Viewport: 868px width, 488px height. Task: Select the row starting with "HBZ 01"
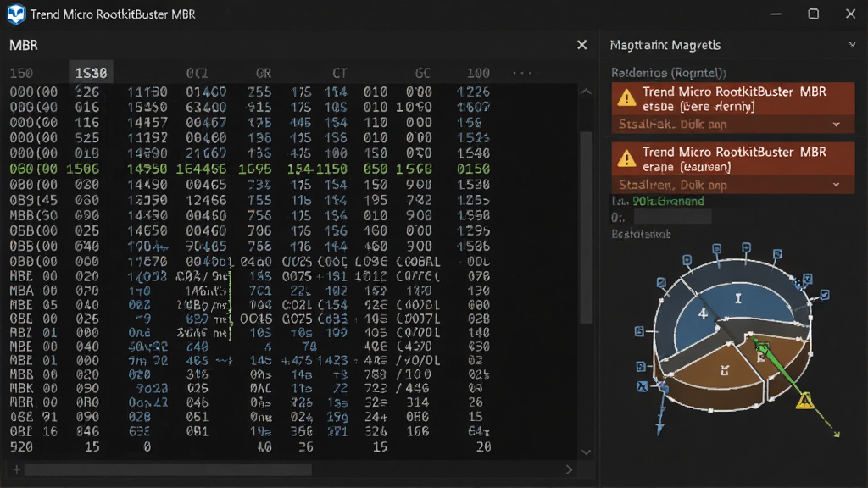pos(250,332)
